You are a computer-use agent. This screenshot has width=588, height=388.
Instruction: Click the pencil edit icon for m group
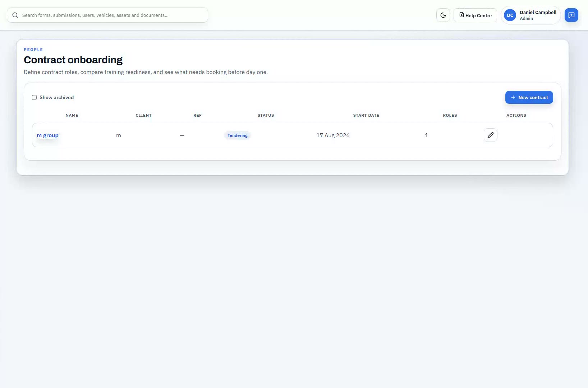click(x=490, y=135)
